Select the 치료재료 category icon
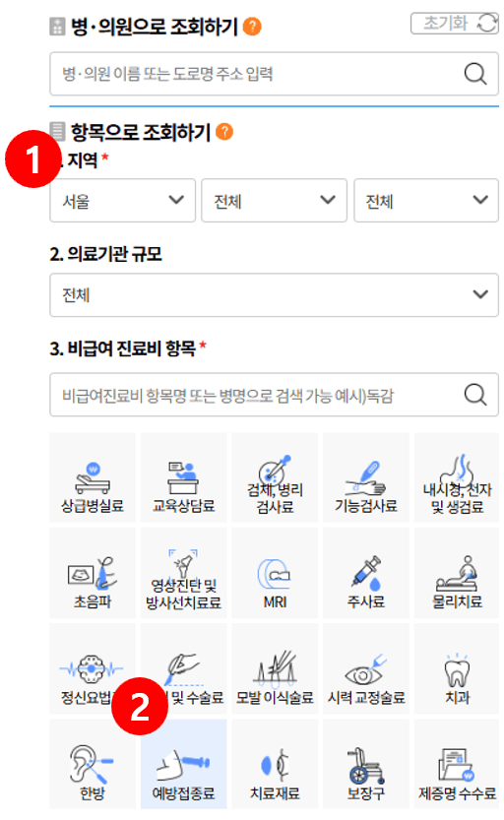The height and width of the screenshot is (820, 504). (x=275, y=764)
